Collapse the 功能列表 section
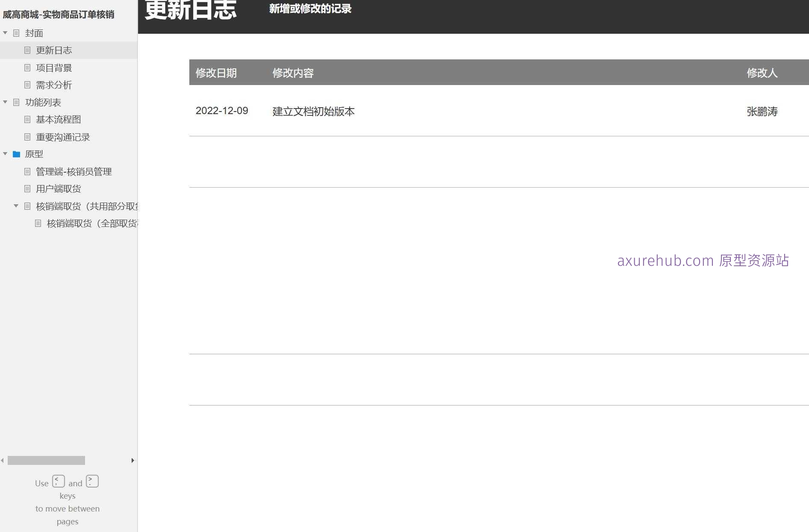 click(x=5, y=102)
